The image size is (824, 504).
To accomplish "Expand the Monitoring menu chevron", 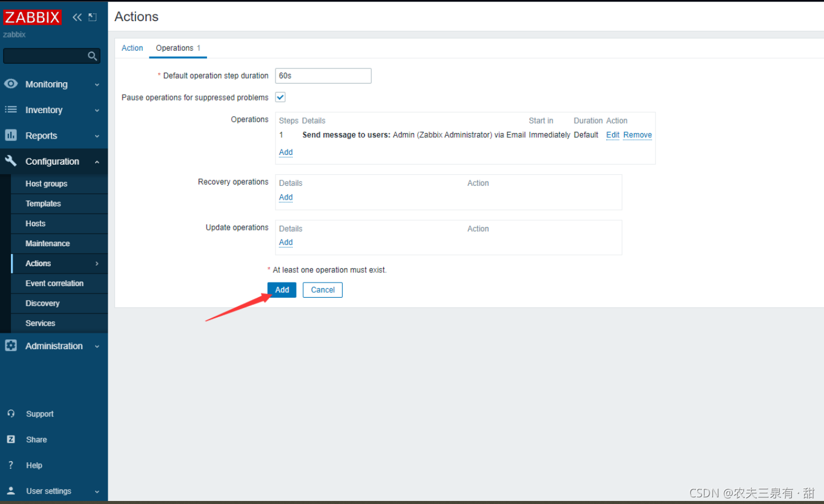I will pos(97,85).
